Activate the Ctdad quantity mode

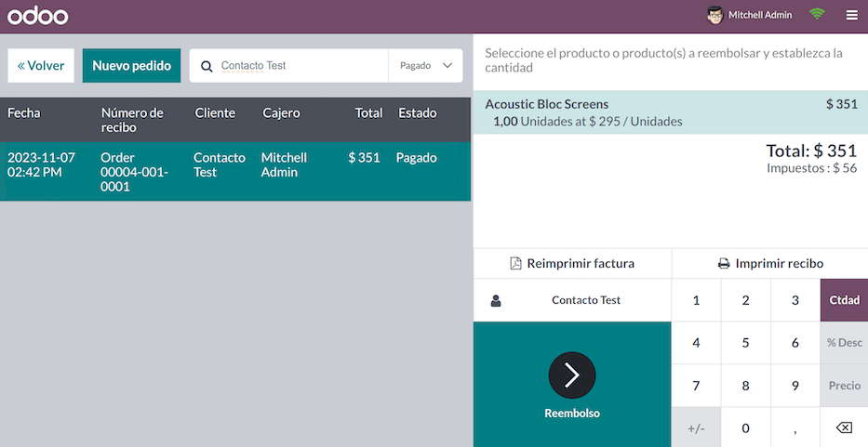pyautogui.click(x=844, y=300)
